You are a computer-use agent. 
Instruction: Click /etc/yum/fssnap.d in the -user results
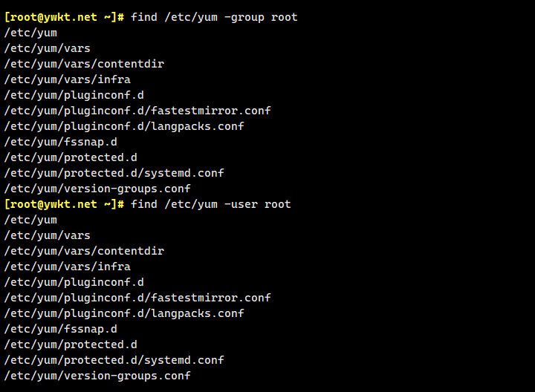coord(61,329)
